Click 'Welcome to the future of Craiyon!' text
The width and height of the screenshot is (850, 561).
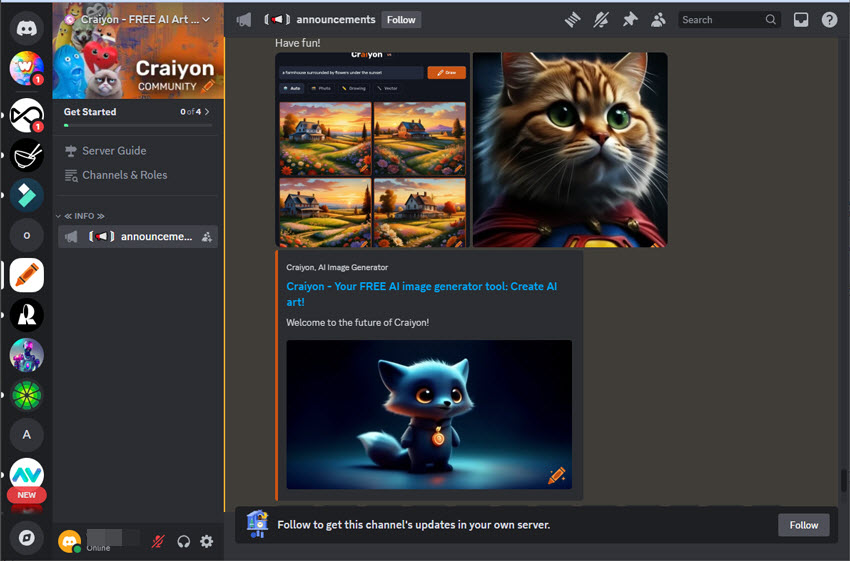coord(358,323)
